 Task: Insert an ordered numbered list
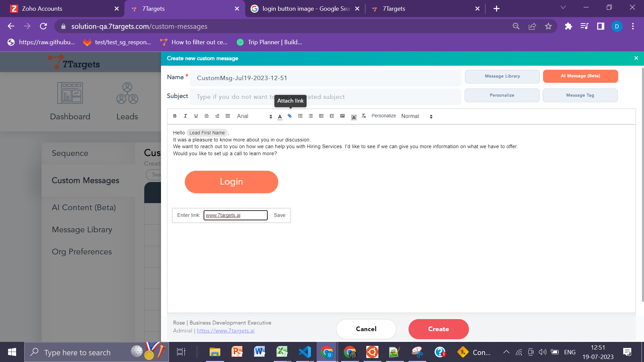[300, 116]
